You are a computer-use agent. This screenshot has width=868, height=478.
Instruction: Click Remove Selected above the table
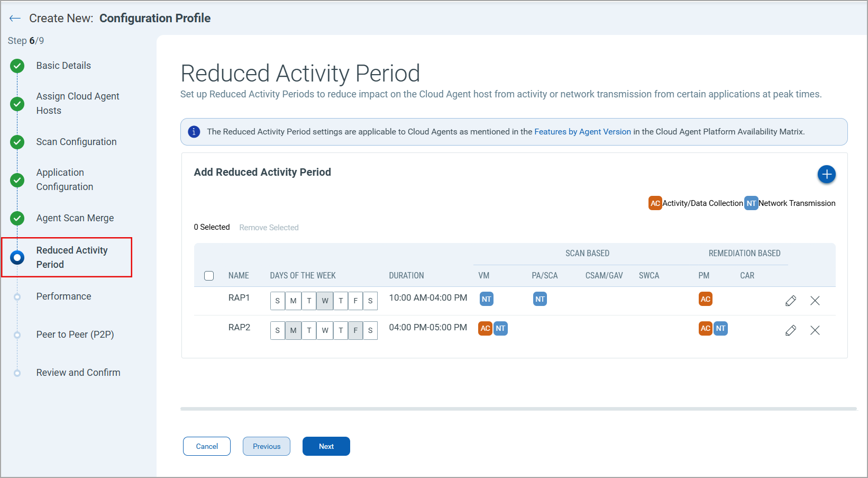click(269, 227)
